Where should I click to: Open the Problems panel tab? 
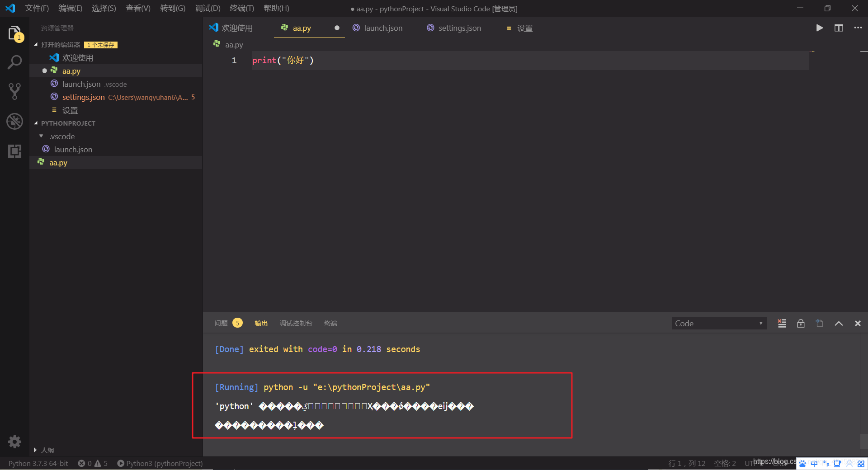click(221, 323)
